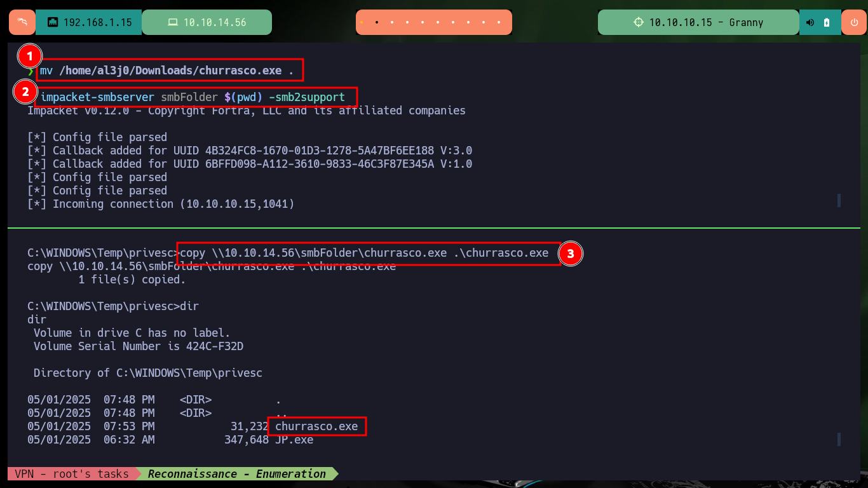Screen dimensions: 868x488
Task: Click the lower terminal pane scroll indicator
Action: 839,440
